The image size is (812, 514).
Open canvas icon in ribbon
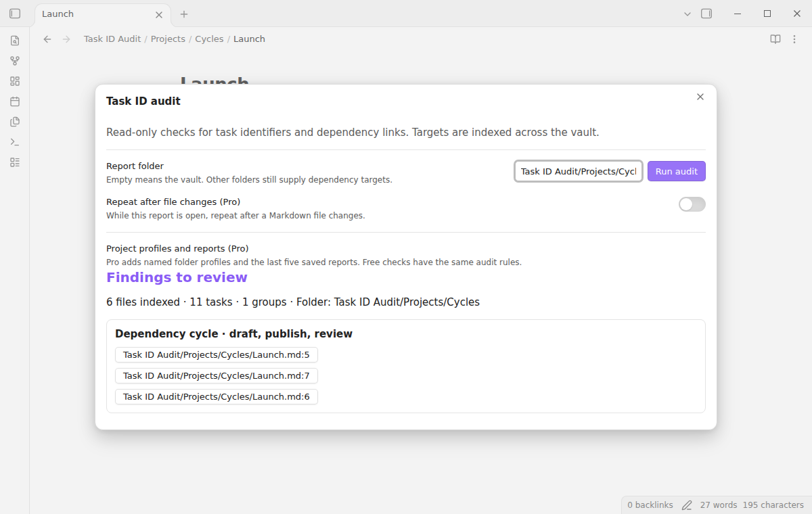tap(15, 81)
